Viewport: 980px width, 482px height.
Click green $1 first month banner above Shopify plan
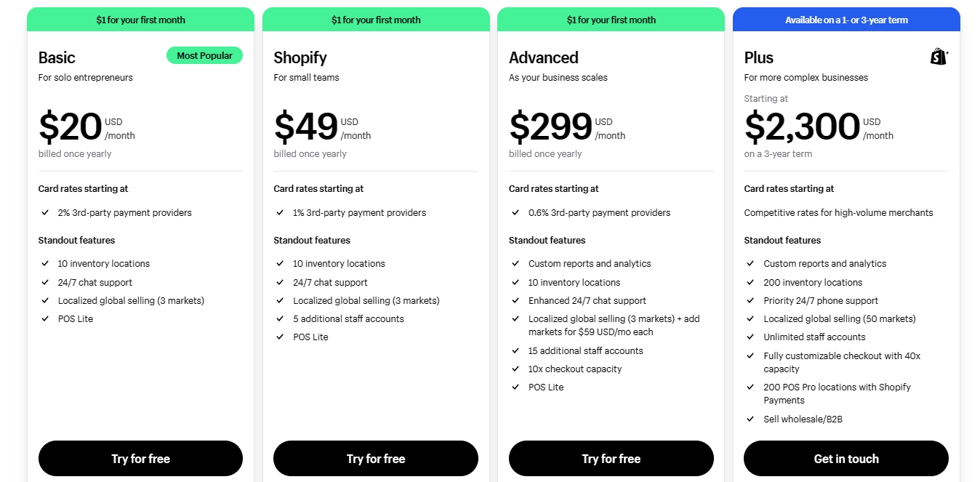click(376, 20)
